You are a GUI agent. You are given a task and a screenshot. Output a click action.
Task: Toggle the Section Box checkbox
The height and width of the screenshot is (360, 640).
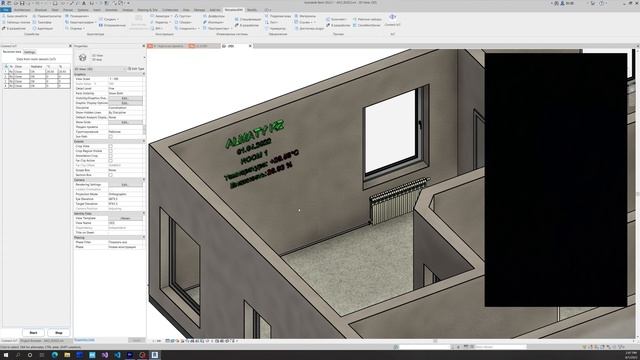pyautogui.click(x=110, y=175)
